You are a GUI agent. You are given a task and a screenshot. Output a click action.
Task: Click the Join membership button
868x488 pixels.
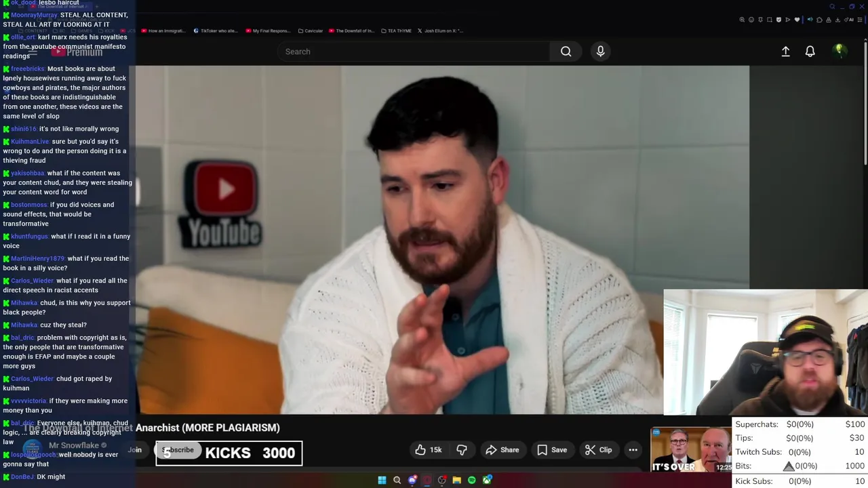pos(134,450)
